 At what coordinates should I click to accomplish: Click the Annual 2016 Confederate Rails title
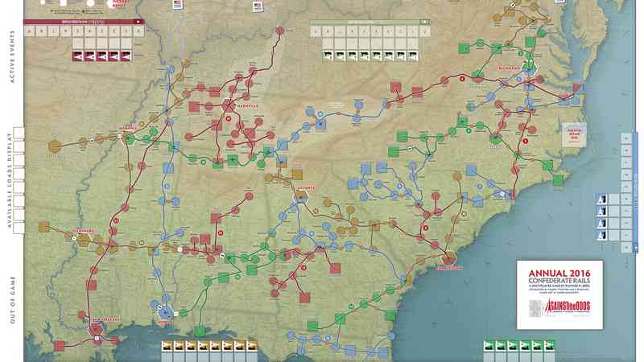pyautogui.click(x=559, y=274)
